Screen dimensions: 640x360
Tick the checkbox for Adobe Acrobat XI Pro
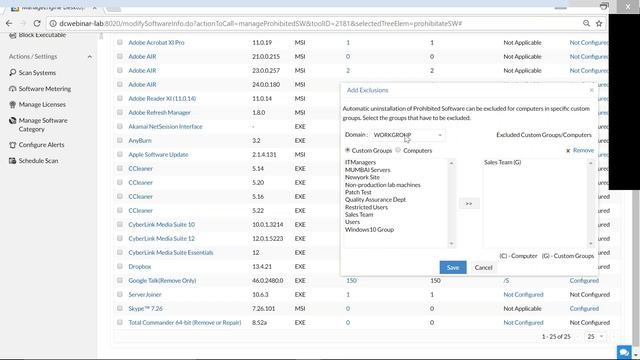point(120,42)
